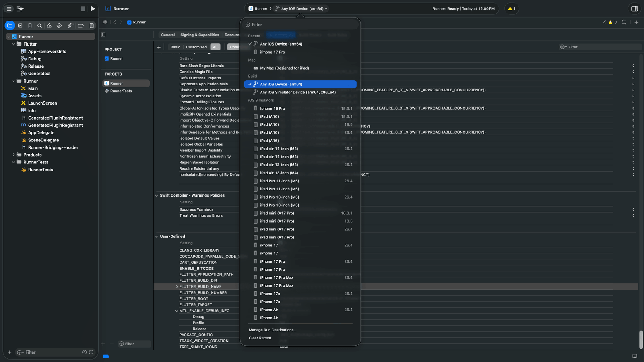Collapse the Flutter group in navigator

[14, 44]
